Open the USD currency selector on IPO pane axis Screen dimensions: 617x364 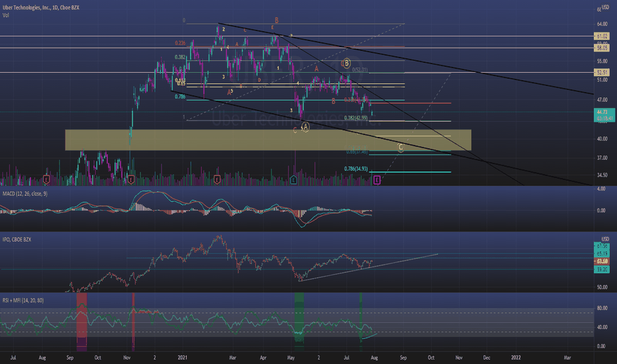[605, 239]
